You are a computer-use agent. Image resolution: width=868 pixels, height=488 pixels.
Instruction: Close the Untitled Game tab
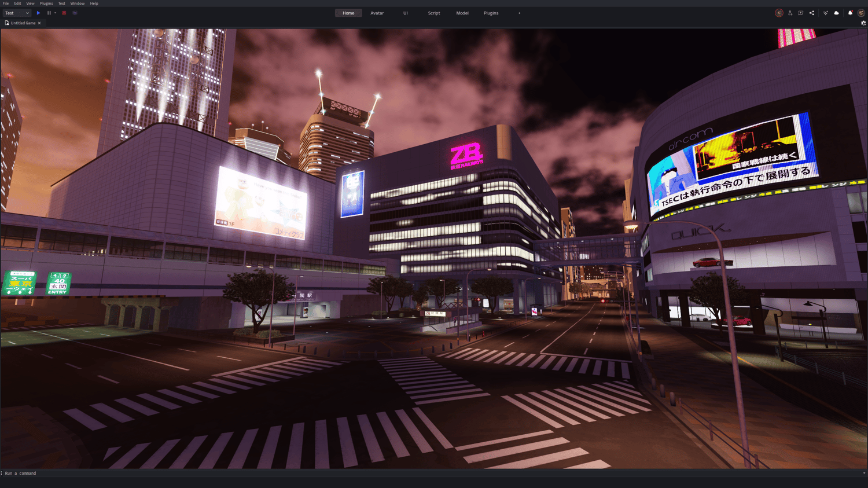pos(39,23)
